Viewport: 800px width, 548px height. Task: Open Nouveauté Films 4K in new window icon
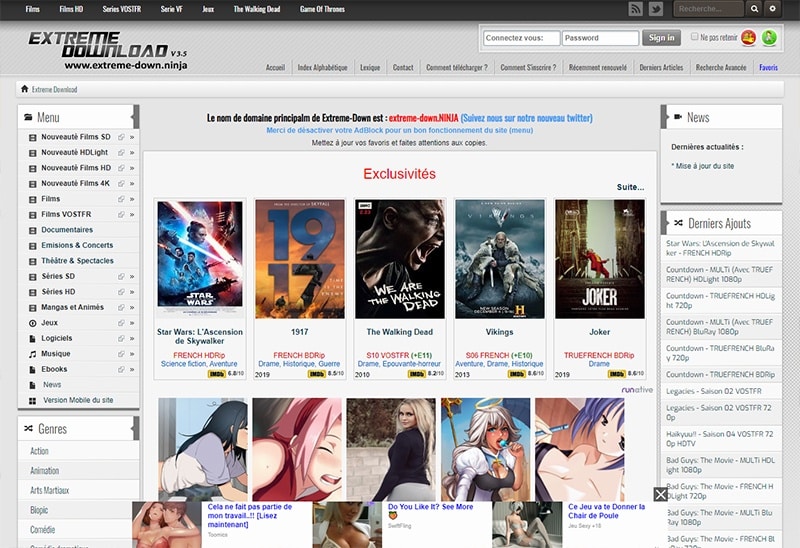(x=121, y=183)
